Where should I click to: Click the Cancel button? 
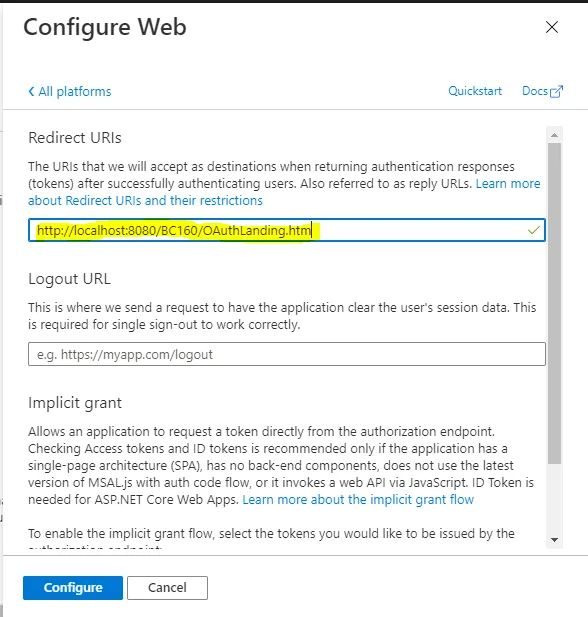[x=167, y=587]
